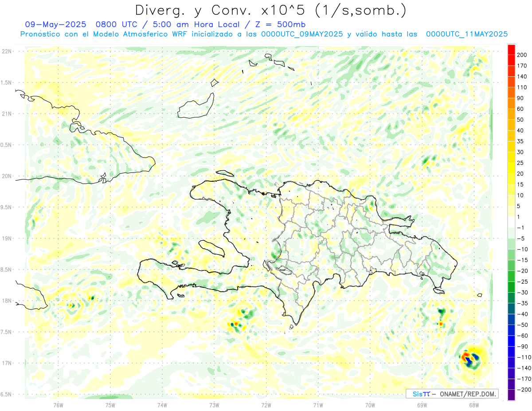532x411 pixels.
Task: Click the '17N' latitude label
Action: click(6, 363)
